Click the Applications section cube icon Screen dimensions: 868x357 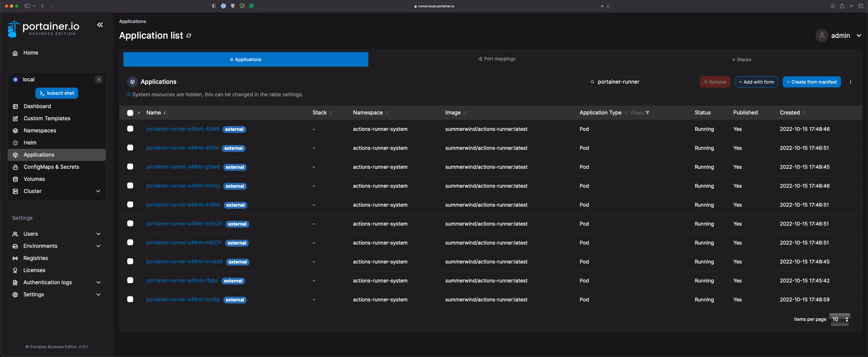pyautogui.click(x=132, y=82)
